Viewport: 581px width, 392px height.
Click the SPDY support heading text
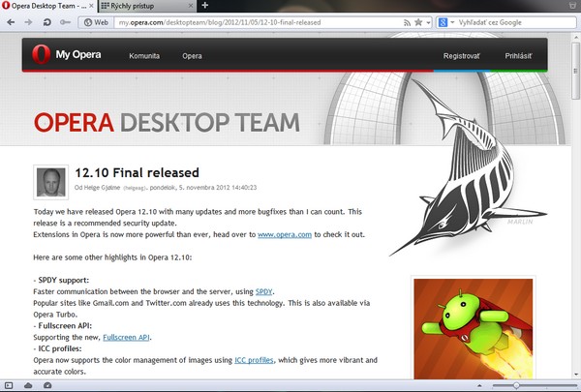(64, 280)
